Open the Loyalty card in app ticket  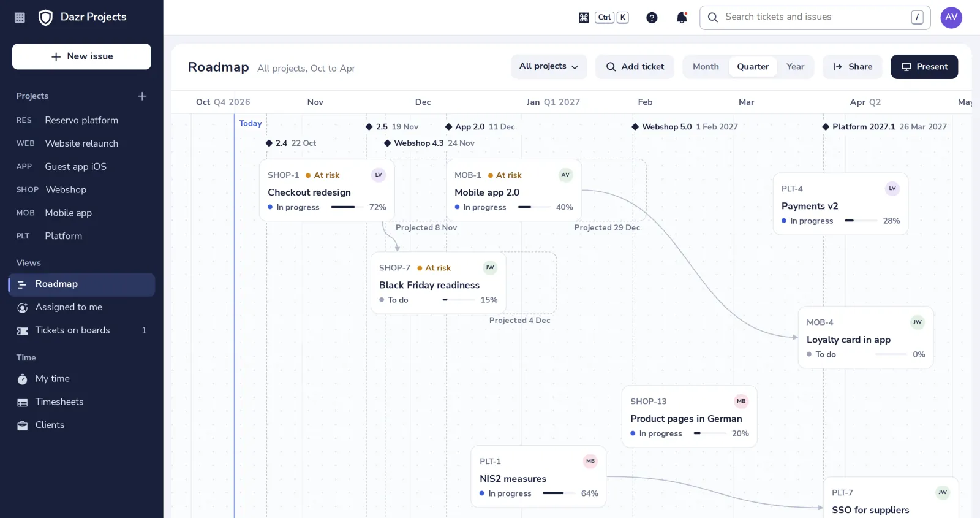[x=865, y=337]
